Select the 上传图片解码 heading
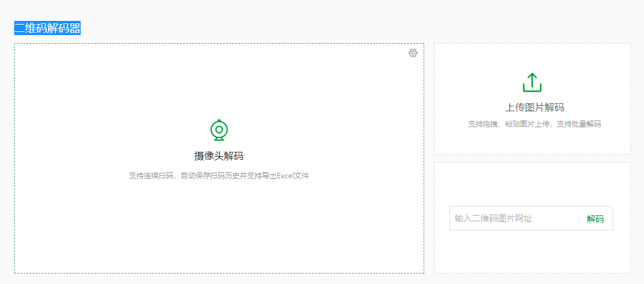Viewport: 644px width, 284px height. (534, 108)
